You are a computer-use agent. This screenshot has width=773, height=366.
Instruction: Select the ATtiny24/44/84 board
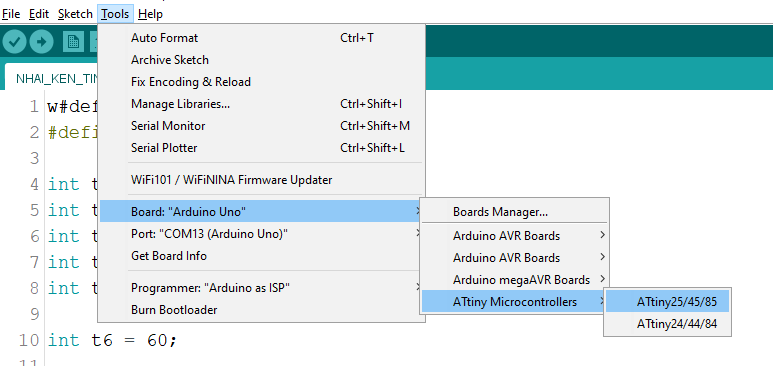(668, 324)
